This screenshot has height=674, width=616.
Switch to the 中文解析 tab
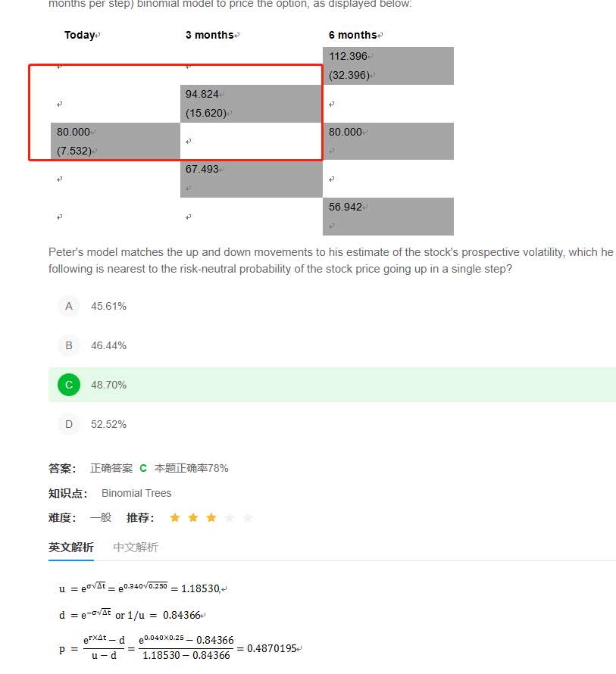pyautogui.click(x=136, y=548)
